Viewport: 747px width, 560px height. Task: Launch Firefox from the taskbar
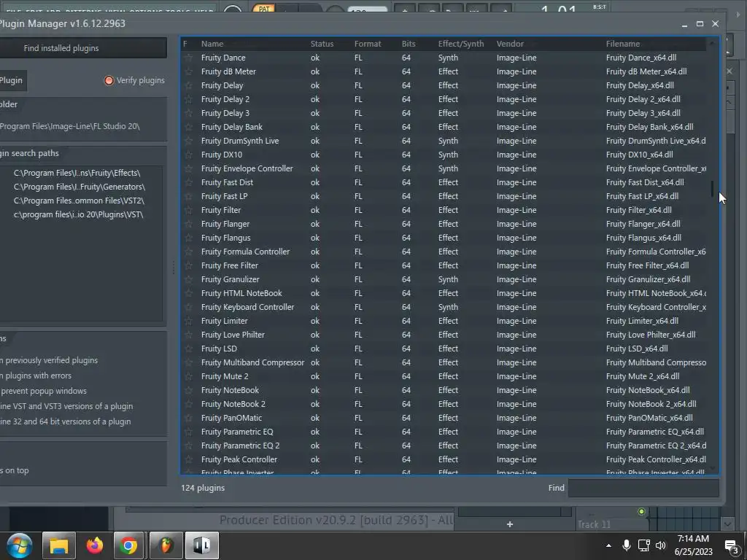tap(94, 545)
